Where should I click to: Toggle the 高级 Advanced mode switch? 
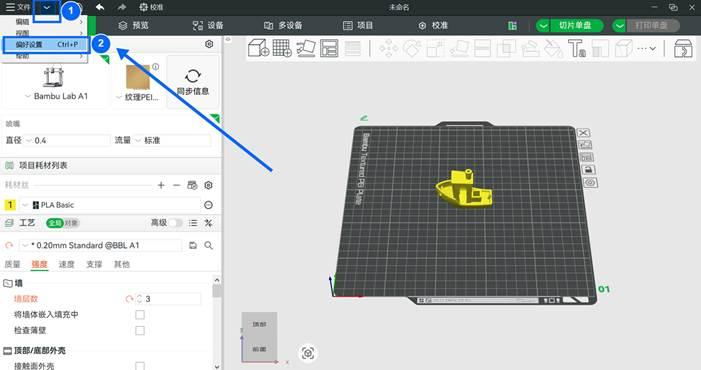tap(175, 223)
